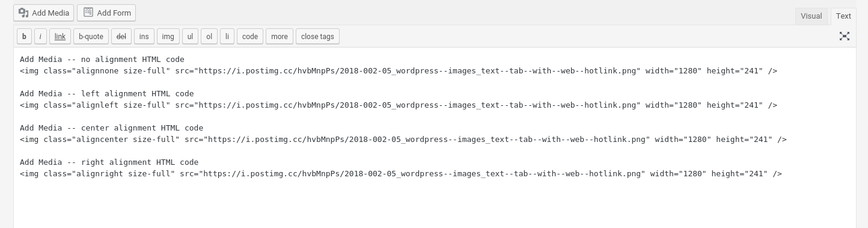Insert ordered list with ol button

coord(209,37)
